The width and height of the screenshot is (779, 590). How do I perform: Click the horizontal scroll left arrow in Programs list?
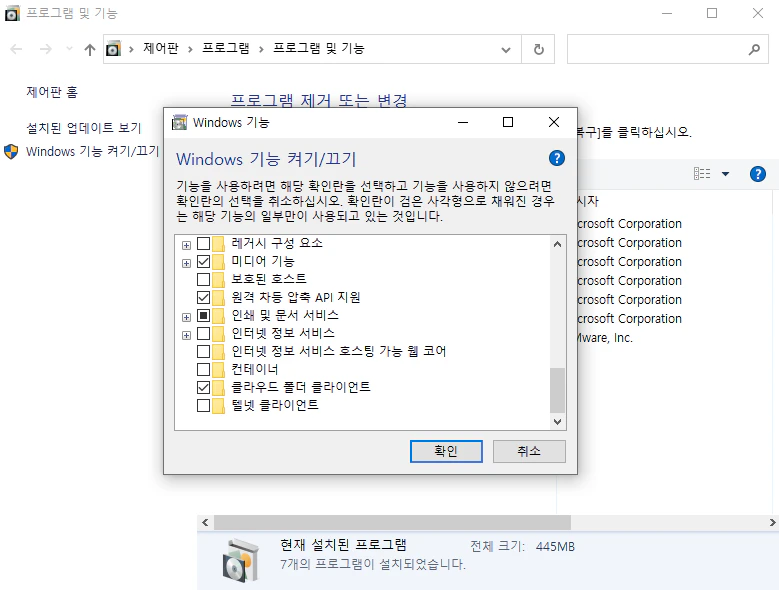[x=205, y=522]
